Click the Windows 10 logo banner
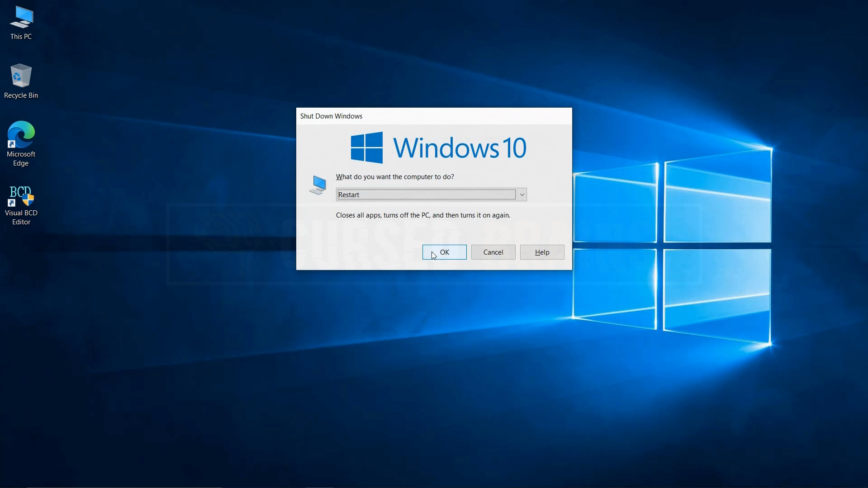 [x=438, y=148]
